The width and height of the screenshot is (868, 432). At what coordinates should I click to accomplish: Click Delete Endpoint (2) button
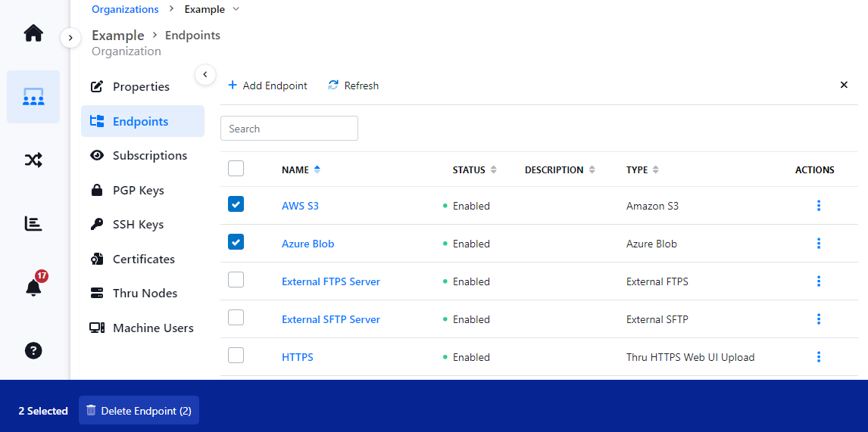point(139,410)
